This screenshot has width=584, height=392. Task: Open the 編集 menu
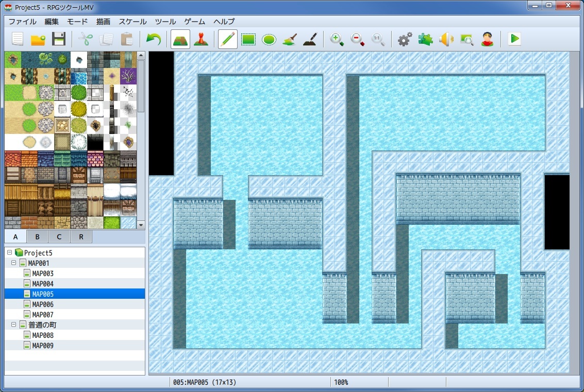(52, 22)
